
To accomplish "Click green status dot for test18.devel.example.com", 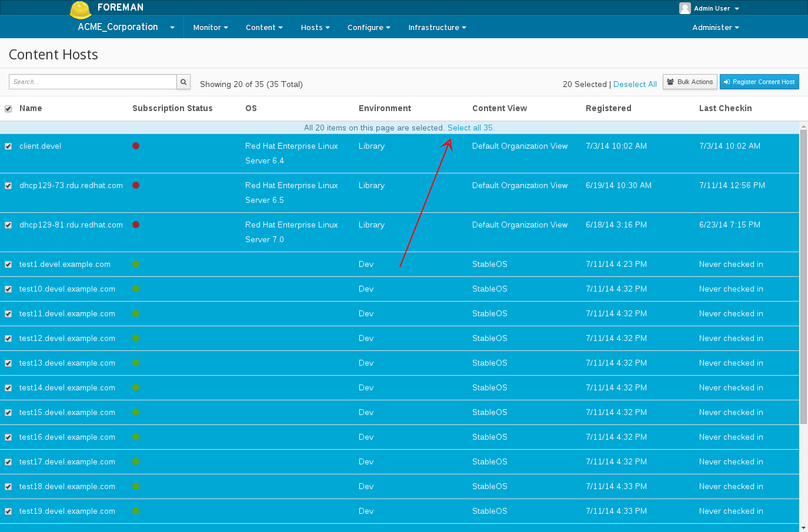I will pyautogui.click(x=136, y=486).
